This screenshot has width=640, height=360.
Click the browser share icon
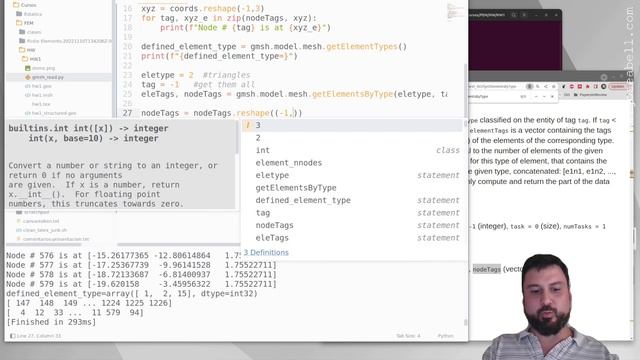[546, 87]
